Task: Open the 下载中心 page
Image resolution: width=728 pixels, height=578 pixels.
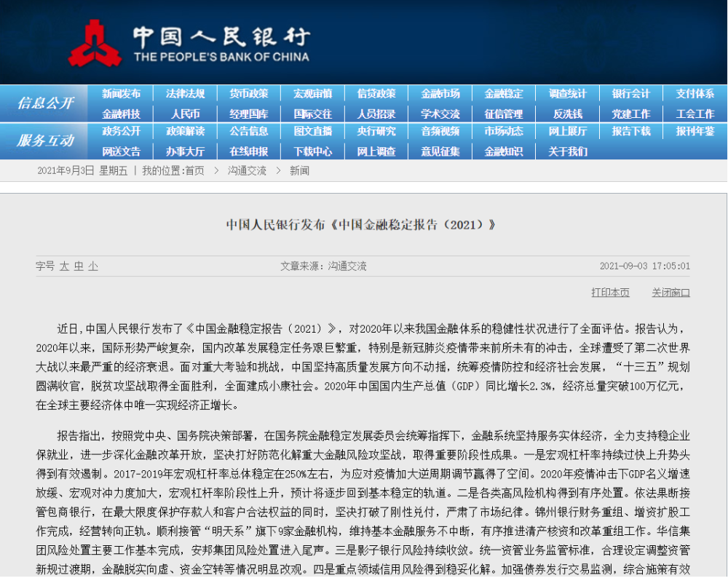Action: coord(313,151)
